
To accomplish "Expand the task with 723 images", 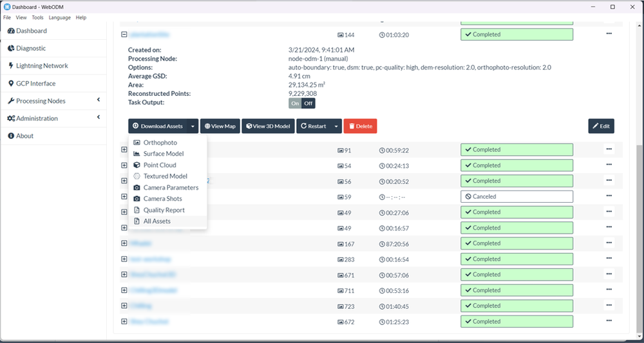I will click(x=124, y=306).
